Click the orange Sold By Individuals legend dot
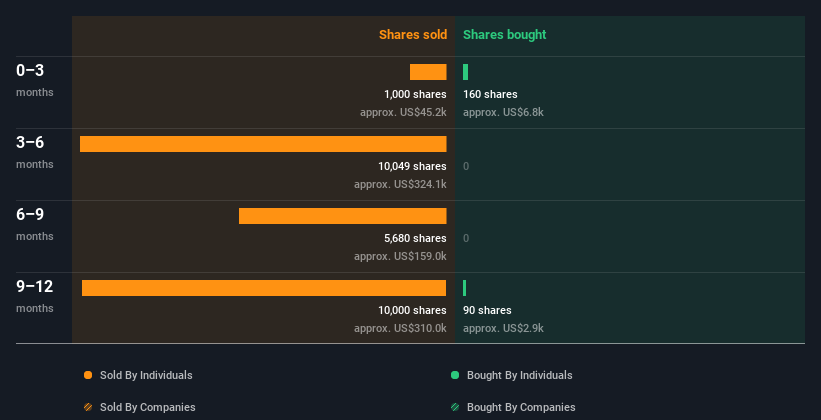 88,375
